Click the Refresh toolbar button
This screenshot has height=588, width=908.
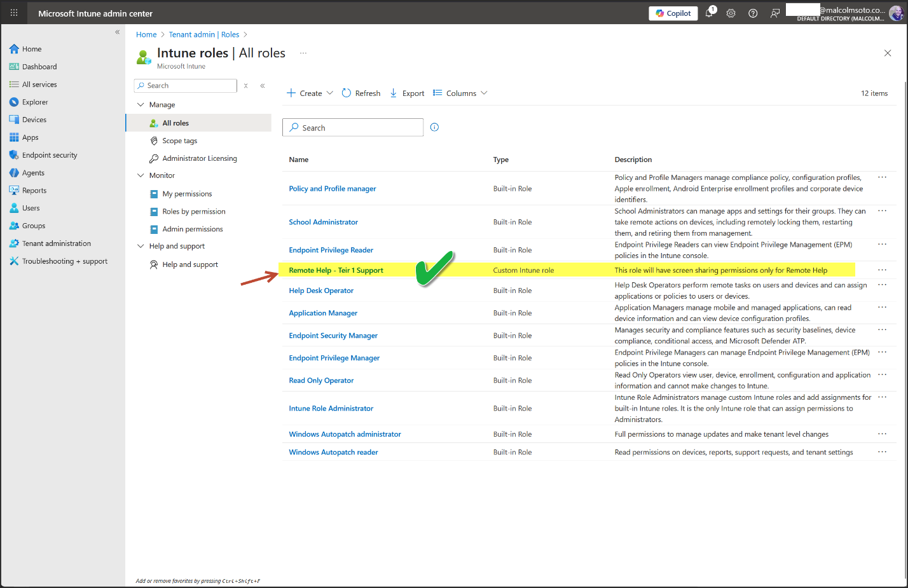[x=361, y=93]
